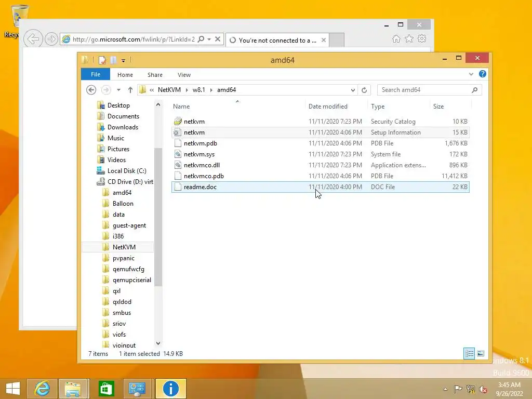Open Customize Quick Access Toolbar dropdown

(x=123, y=60)
